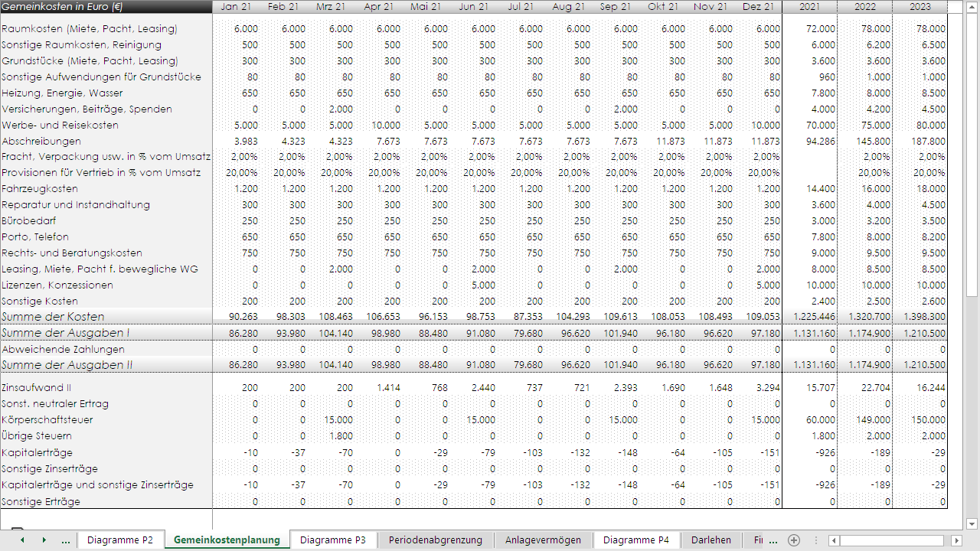Screen dimensions: 980x551
Task: Switch to the Anlagevermögen sheet
Action: (x=544, y=540)
